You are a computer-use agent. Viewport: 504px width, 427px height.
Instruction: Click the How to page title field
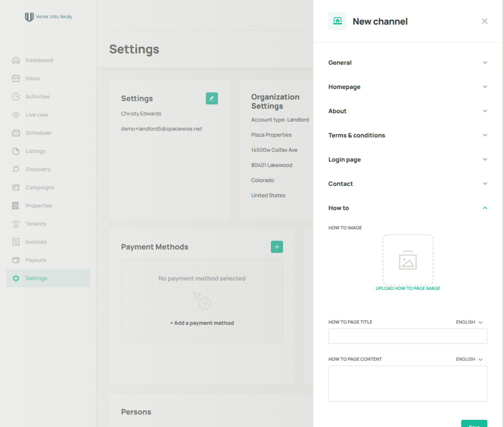coord(408,336)
